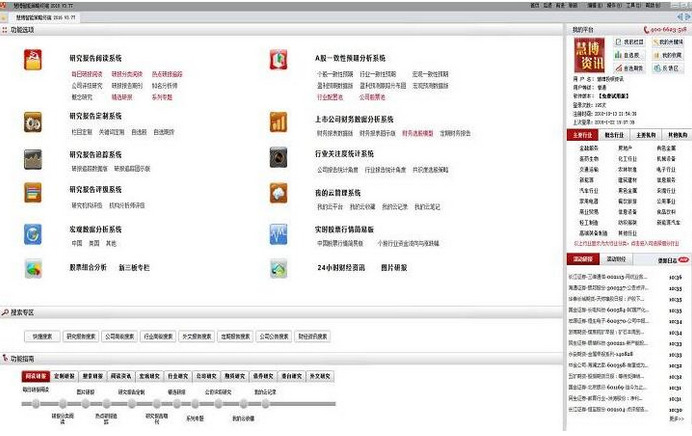Open the 我的云管理系统 cloud icon
This screenshot has height=436, width=692.
pos(278,193)
